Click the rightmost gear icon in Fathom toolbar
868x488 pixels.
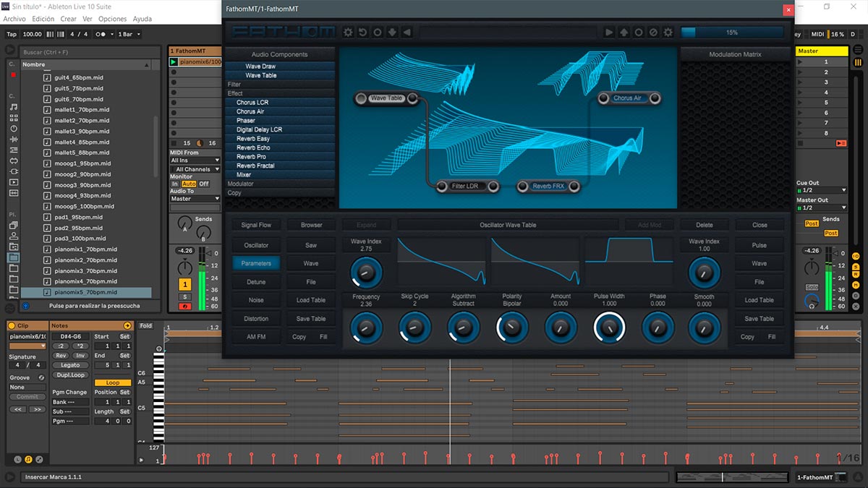(x=668, y=32)
